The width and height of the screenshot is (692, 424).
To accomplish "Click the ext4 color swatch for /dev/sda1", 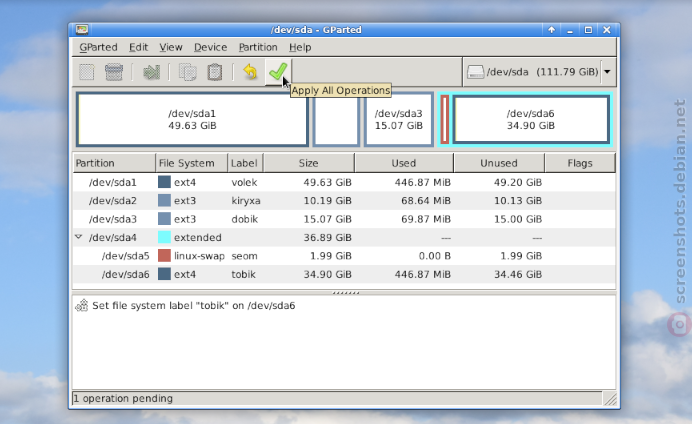I will click(164, 182).
